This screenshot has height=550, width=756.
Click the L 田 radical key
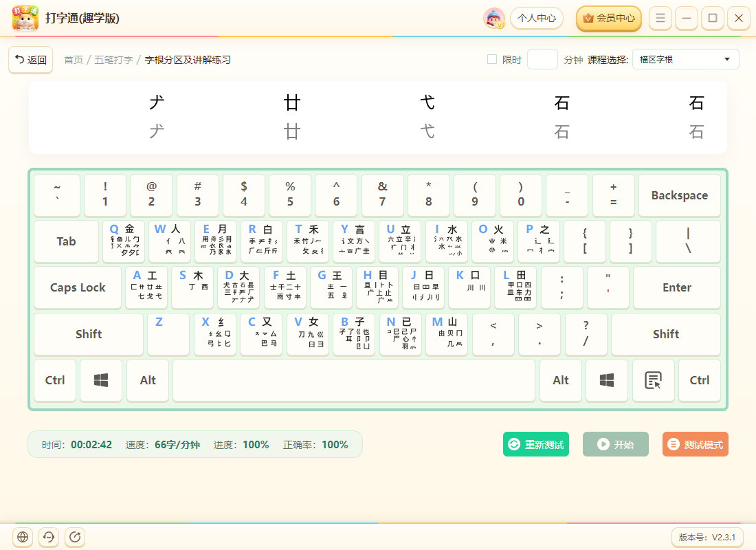tap(515, 287)
